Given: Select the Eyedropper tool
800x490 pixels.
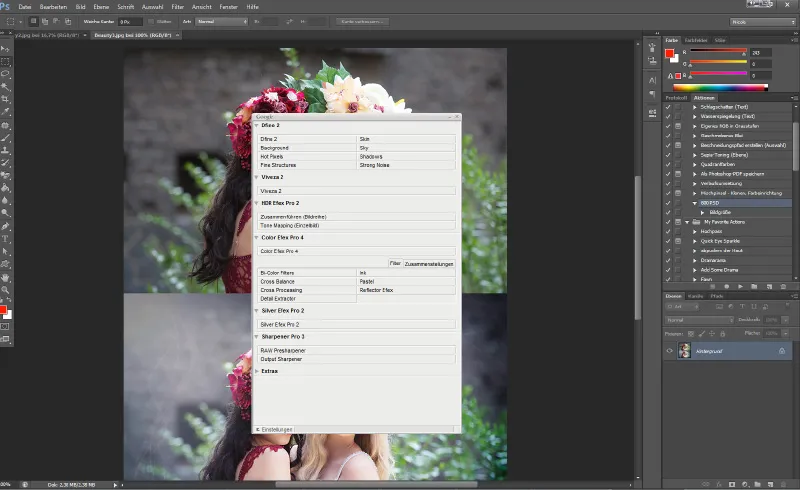Looking at the screenshot, I should click(5, 113).
